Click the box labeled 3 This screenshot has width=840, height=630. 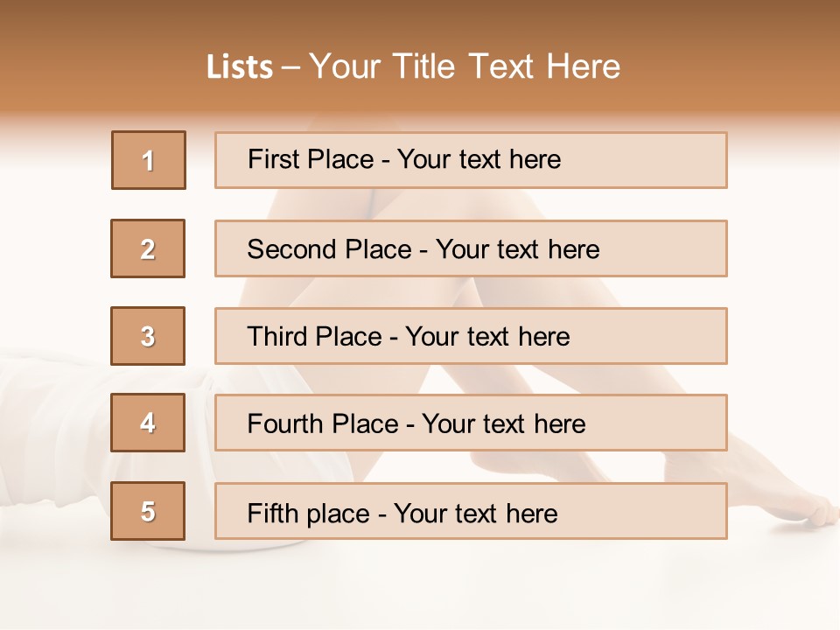[x=148, y=336]
